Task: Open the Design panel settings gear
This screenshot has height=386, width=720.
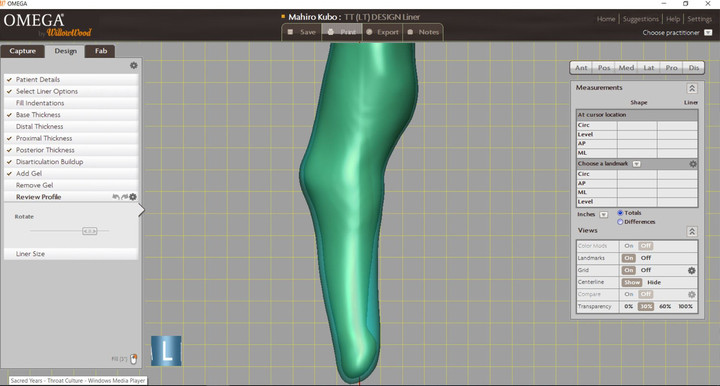Action: 134,66
